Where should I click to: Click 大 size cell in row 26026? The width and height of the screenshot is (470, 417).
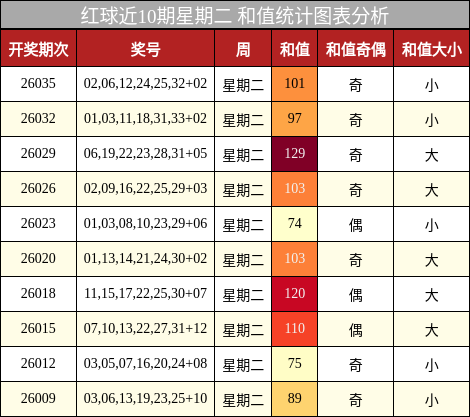point(432,190)
